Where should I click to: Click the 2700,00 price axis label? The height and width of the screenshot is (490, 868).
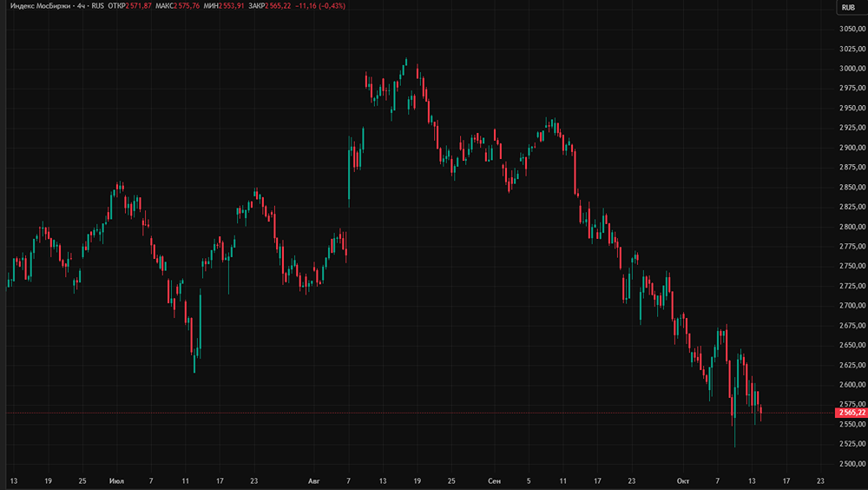coord(852,306)
